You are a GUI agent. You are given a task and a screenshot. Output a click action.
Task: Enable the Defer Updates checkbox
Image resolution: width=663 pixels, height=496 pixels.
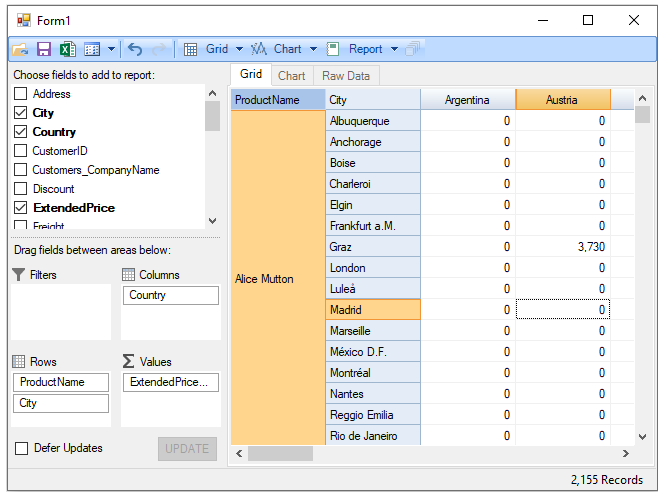[x=21, y=448]
